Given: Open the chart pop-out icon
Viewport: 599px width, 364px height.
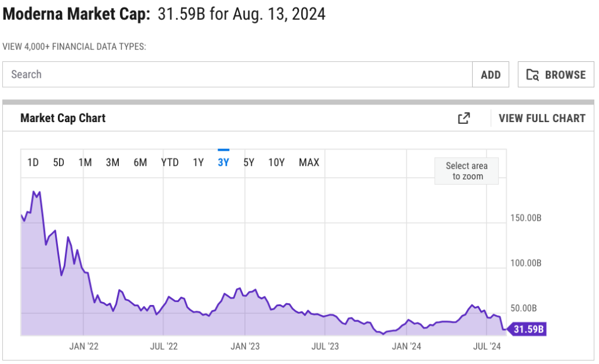Looking at the screenshot, I should tap(463, 118).
